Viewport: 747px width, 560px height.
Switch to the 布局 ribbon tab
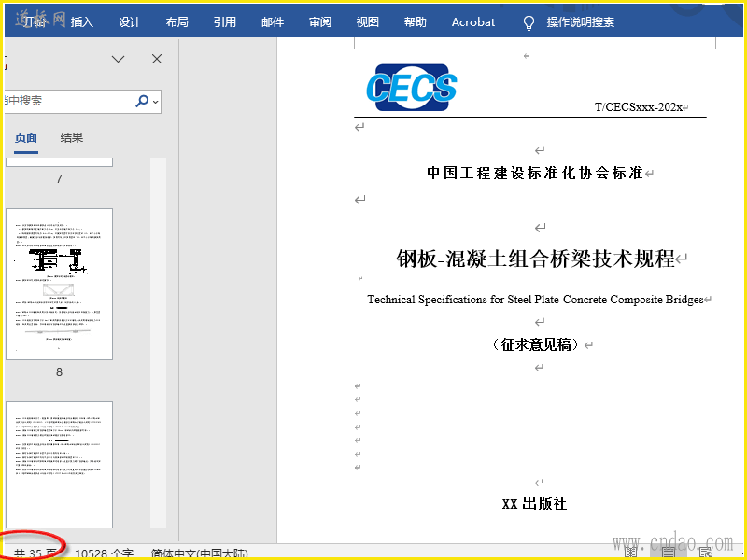pyautogui.click(x=176, y=21)
